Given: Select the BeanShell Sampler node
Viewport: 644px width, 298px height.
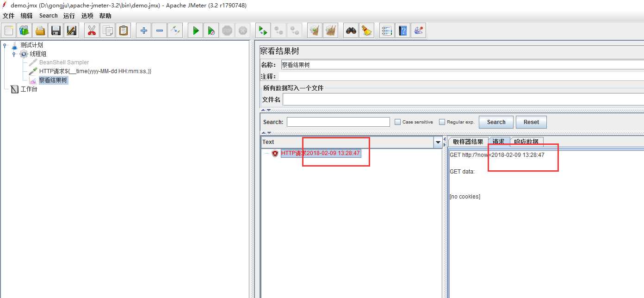Looking at the screenshot, I should click(64, 62).
